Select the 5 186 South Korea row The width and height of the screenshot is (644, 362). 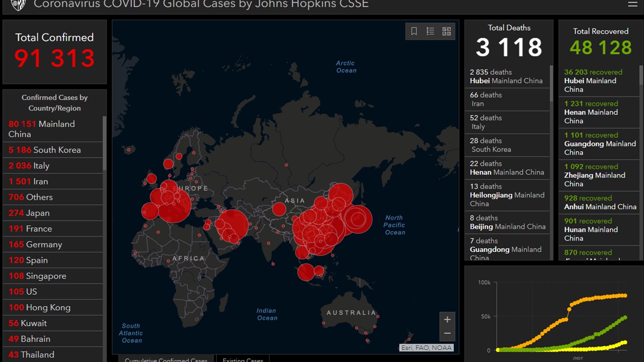[53, 150]
